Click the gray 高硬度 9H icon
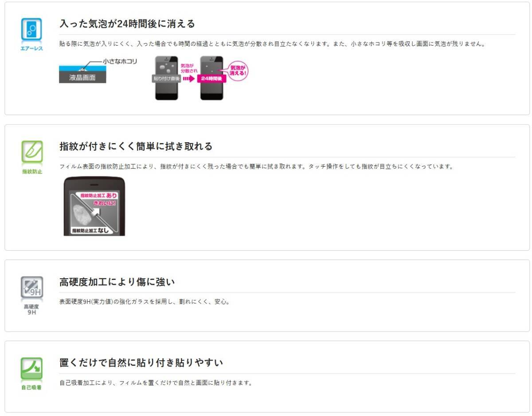532x416 pixels. [32, 288]
